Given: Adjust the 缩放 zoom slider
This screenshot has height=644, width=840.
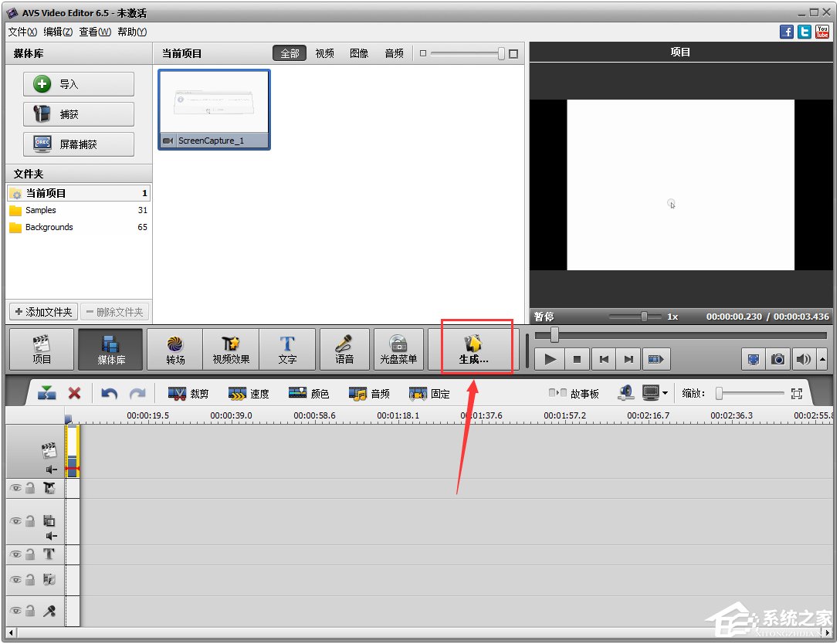Looking at the screenshot, I should pyautogui.click(x=720, y=394).
